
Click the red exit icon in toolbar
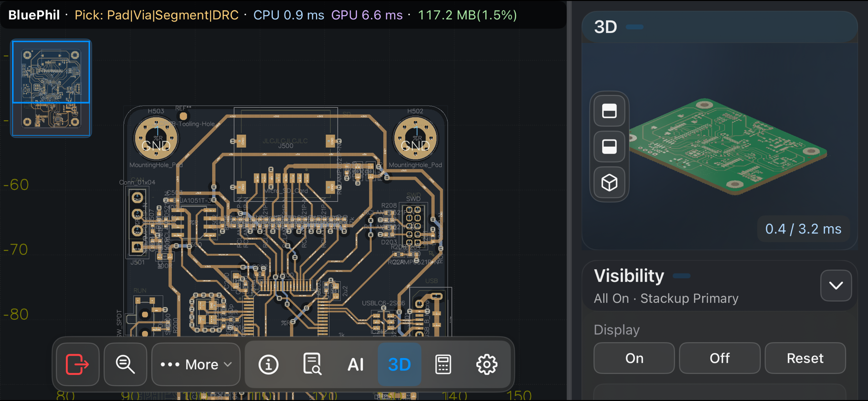[77, 364]
